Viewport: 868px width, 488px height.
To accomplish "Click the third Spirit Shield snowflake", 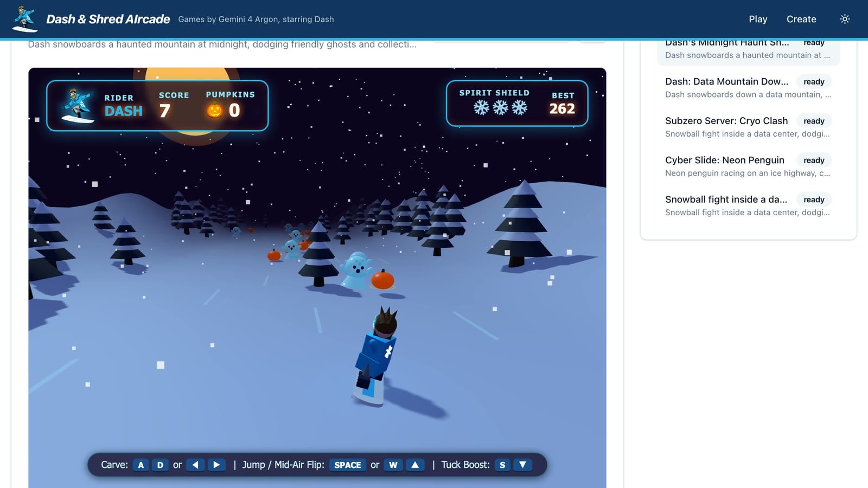I will 519,107.
